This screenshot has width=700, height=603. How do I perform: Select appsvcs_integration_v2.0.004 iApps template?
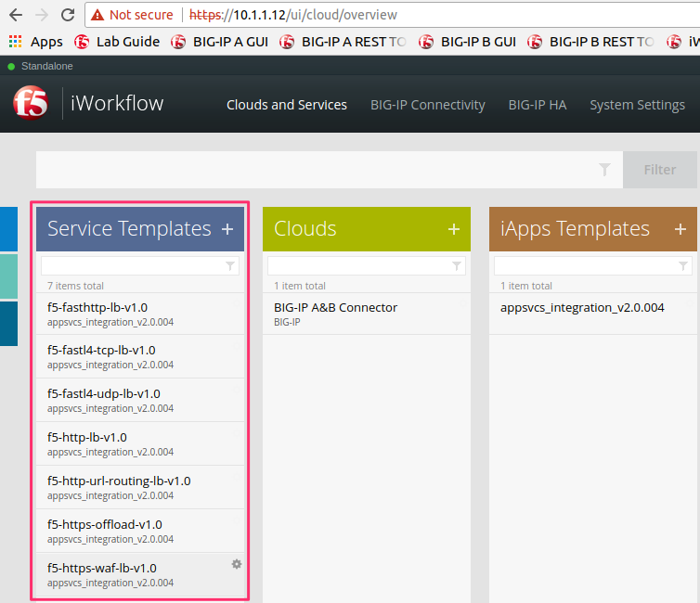click(593, 314)
